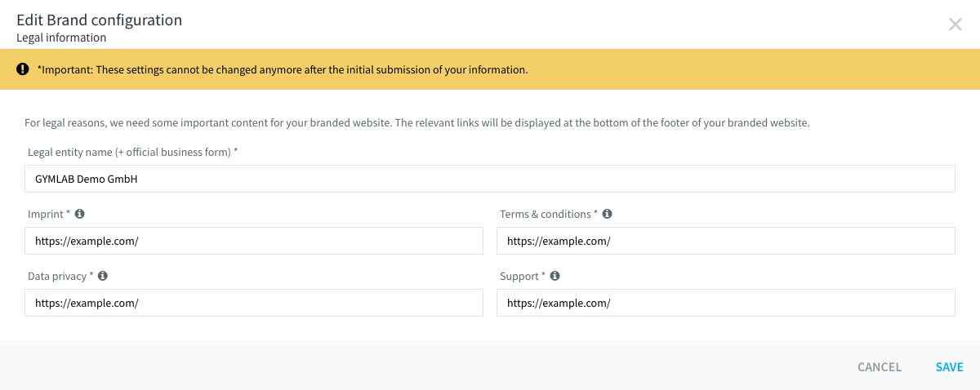Focus the Imprint URL field
Image resolution: width=980 pixels, height=390 pixels.
(254, 241)
